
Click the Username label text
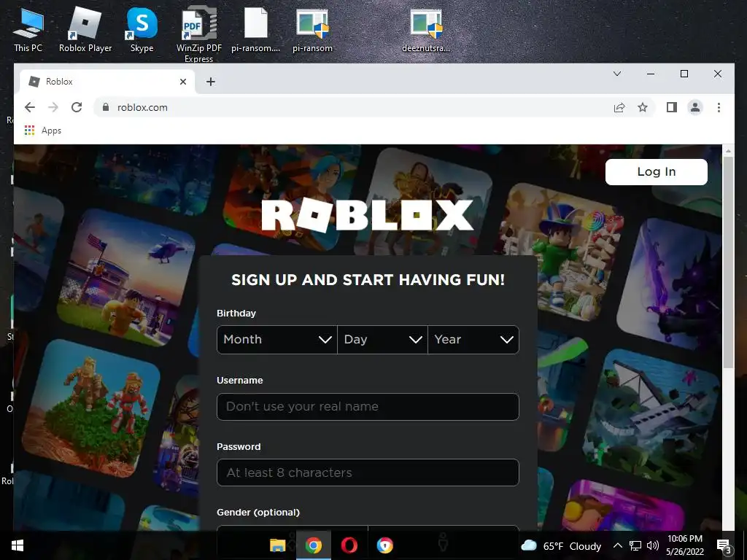239,381
